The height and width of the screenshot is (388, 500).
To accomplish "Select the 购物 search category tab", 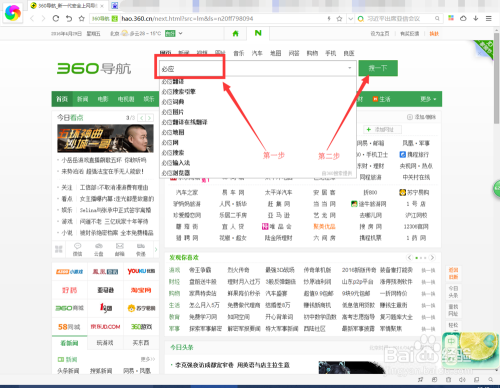I will pyautogui.click(x=312, y=53).
